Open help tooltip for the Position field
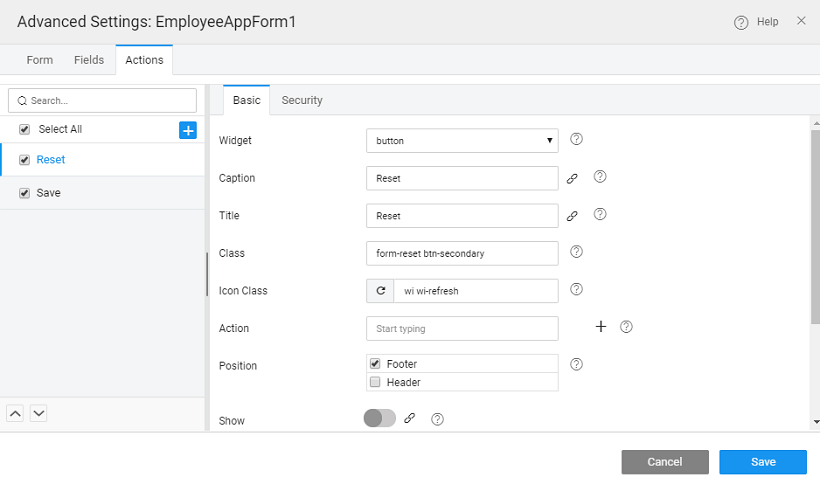 [576, 365]
